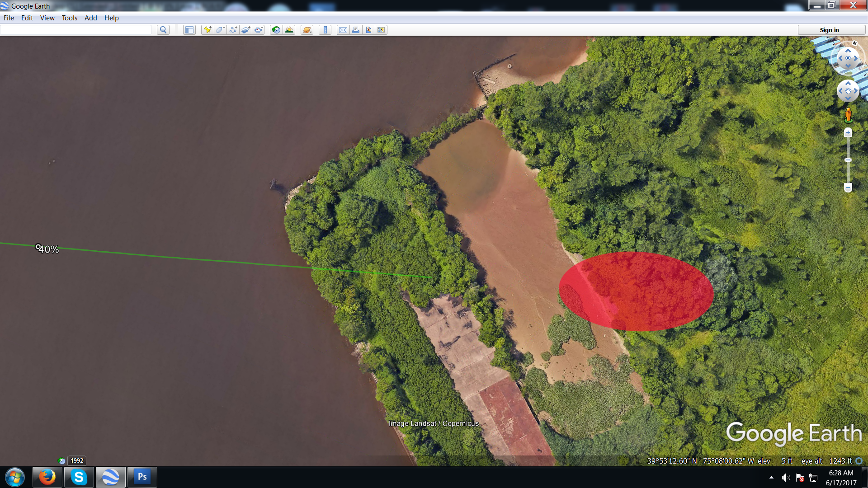Click the coordinates readout in status bar
Viewport: 868px width, 488px height.
click(701, 461)
